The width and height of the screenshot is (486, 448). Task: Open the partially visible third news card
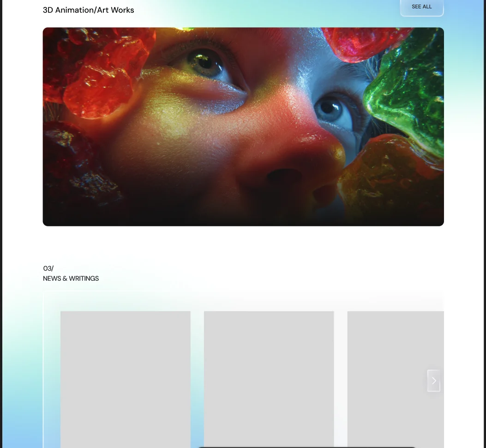click(x=396, y=380)
